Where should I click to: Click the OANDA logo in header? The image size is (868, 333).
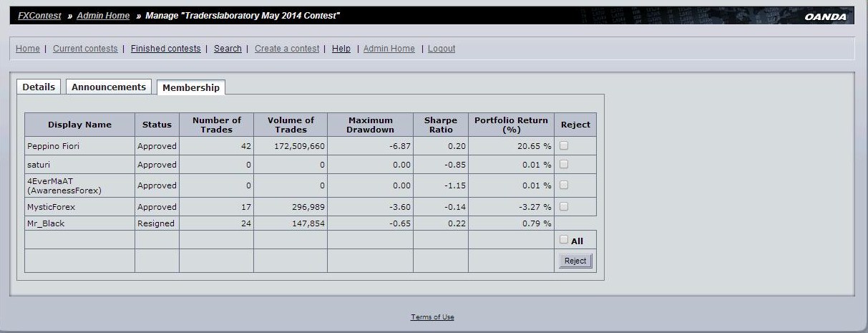click(825, 16)
